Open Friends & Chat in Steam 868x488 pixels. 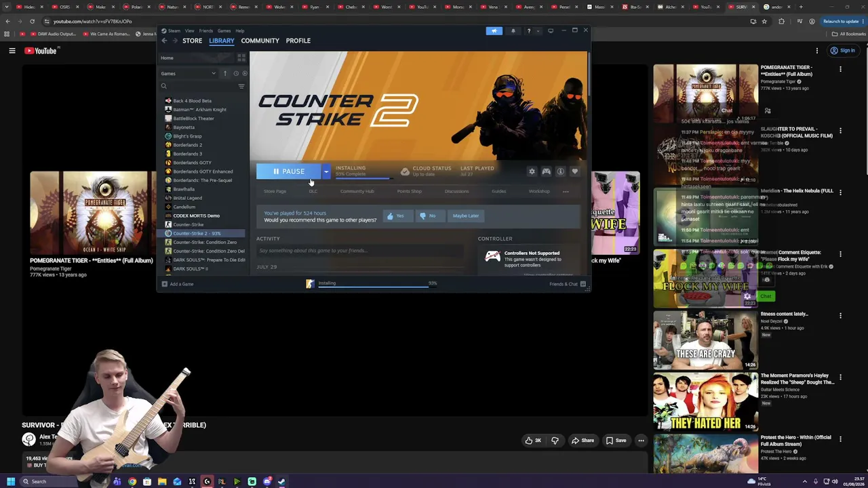tap(568, 284)
